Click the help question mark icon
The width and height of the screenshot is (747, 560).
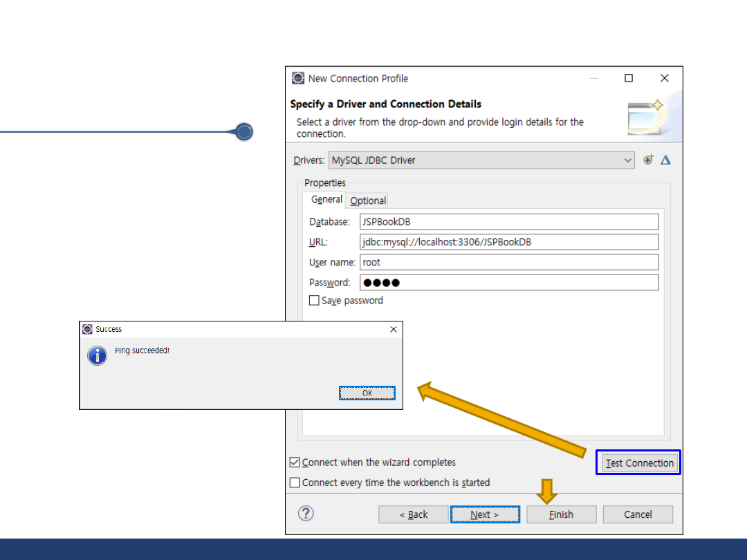click(306, 514)
